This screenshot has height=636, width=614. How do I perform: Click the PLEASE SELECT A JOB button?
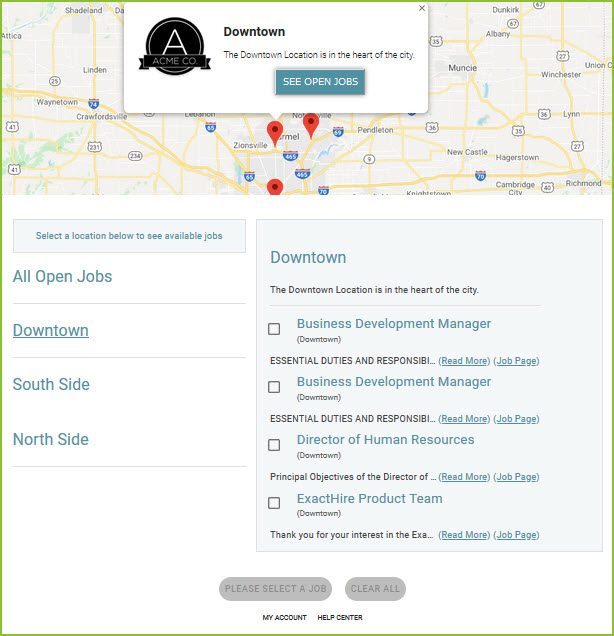275,589
